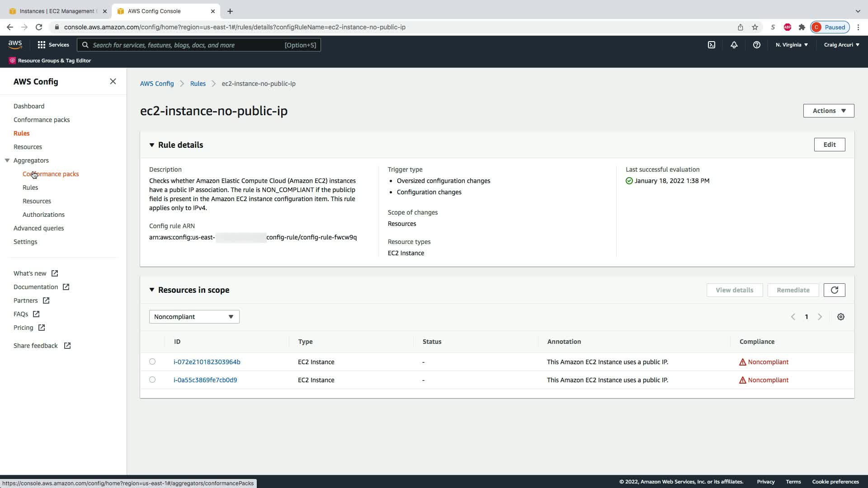Open table preferences gear icon
Screen dimensions: 868x488
840,317
